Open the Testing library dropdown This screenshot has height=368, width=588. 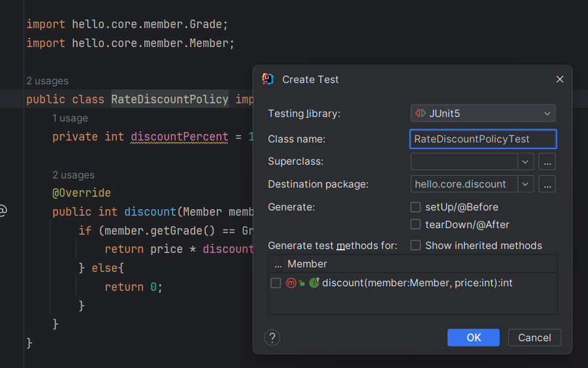point(483,114)
